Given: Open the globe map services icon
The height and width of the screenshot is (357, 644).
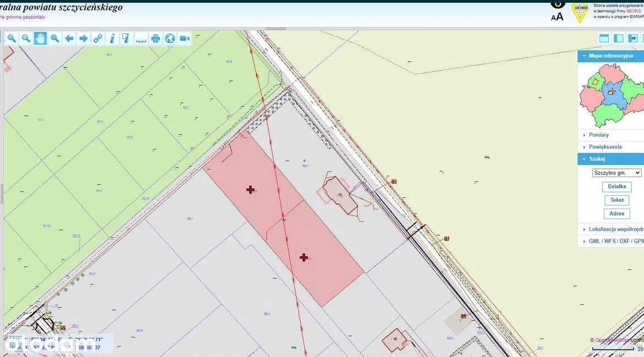Looking at the screenshot, I should (170, 38).
